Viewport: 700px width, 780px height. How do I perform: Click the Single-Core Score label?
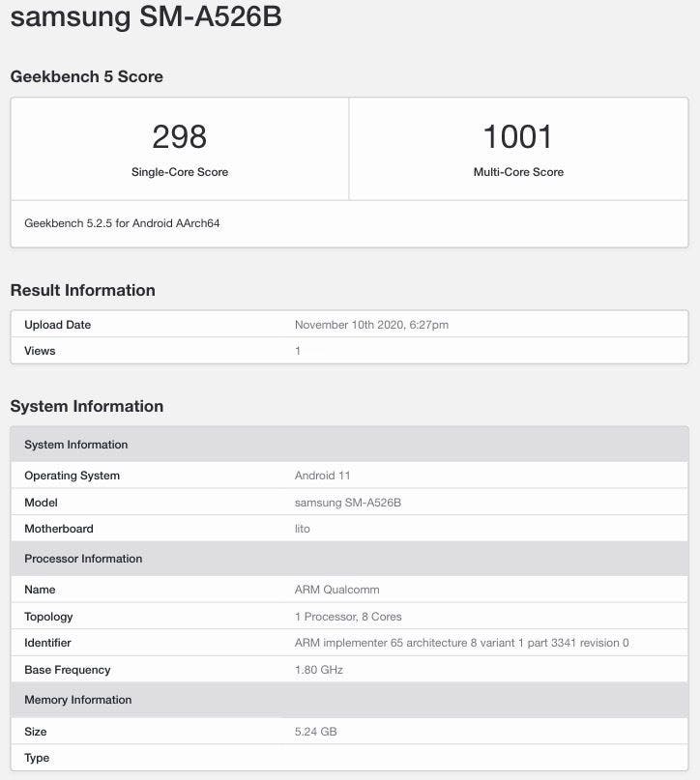(x=180, y=172)
